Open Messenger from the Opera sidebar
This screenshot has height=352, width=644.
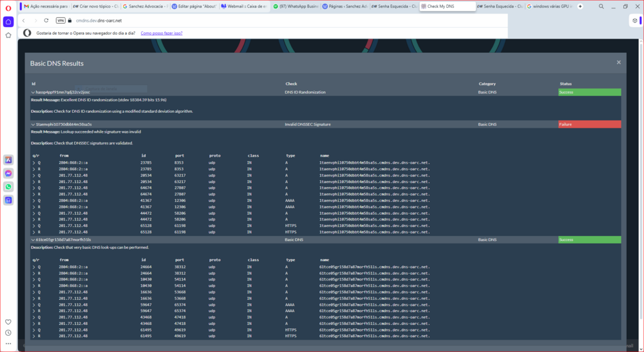coord(8,173)
